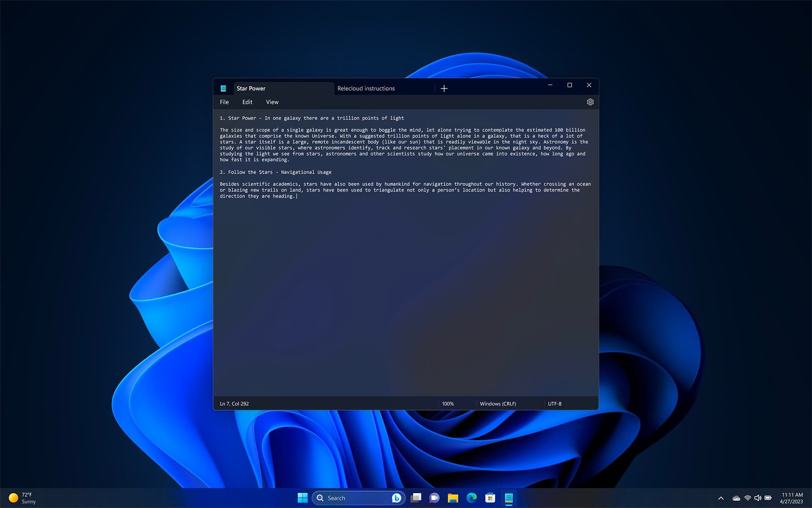Click the UTF-8 encoding status indicator

click(554, 403)
